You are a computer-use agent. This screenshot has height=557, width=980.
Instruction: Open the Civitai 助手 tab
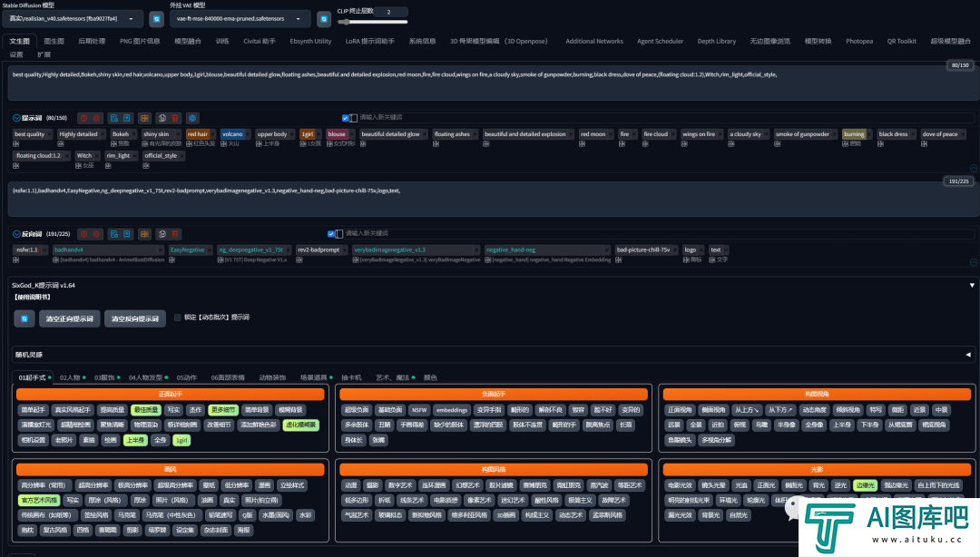tap(260, 41)
